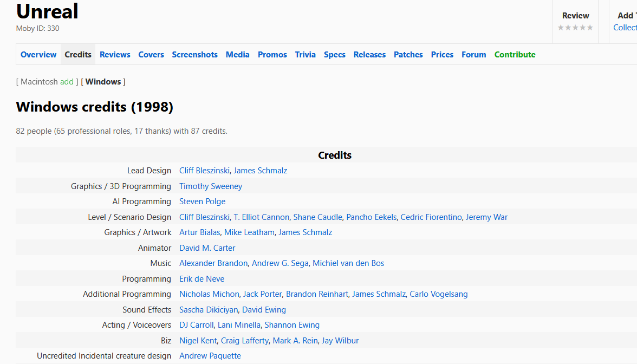Select the Windows platform credits
637x364 pixels.
(103, 82)
